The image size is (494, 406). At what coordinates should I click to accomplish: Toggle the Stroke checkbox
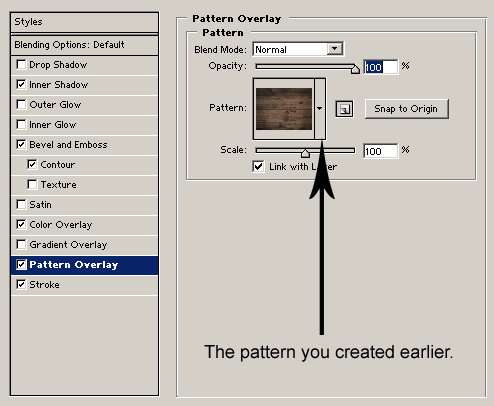point(21,284)
